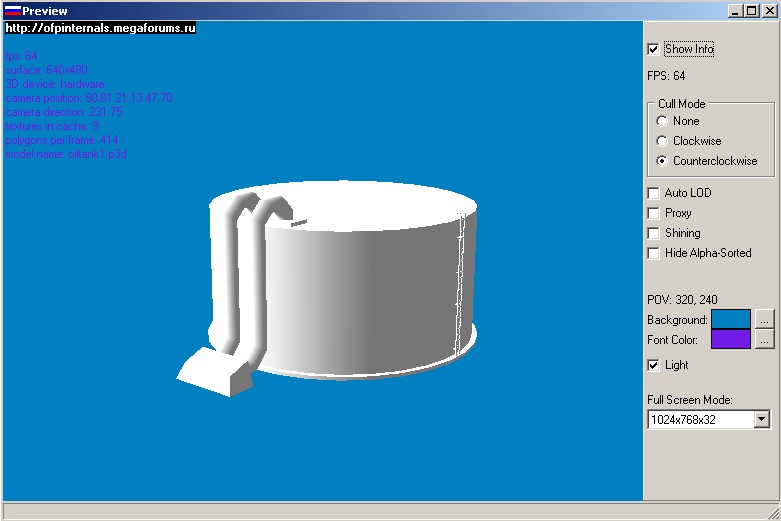Viewport: 781px width, 521px height.
Task: Click the blue Background color swatch
Action: (730, 320)
